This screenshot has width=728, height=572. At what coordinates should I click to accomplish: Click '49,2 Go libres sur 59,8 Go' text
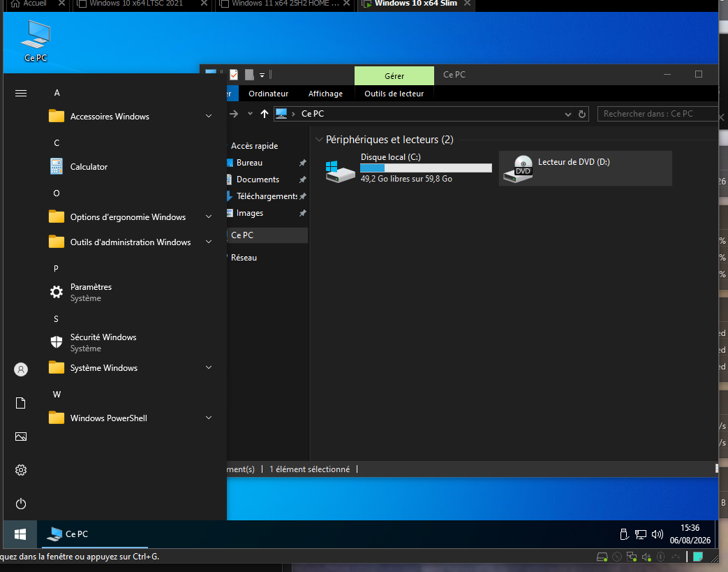tap(406, 179)
